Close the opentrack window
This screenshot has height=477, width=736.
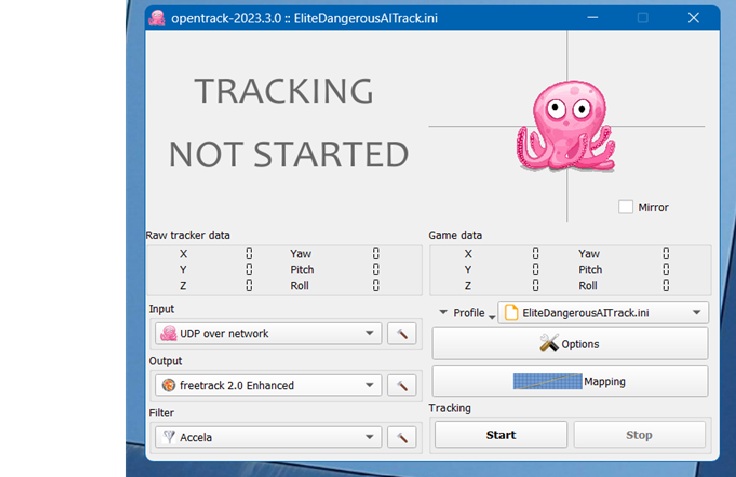693,18
